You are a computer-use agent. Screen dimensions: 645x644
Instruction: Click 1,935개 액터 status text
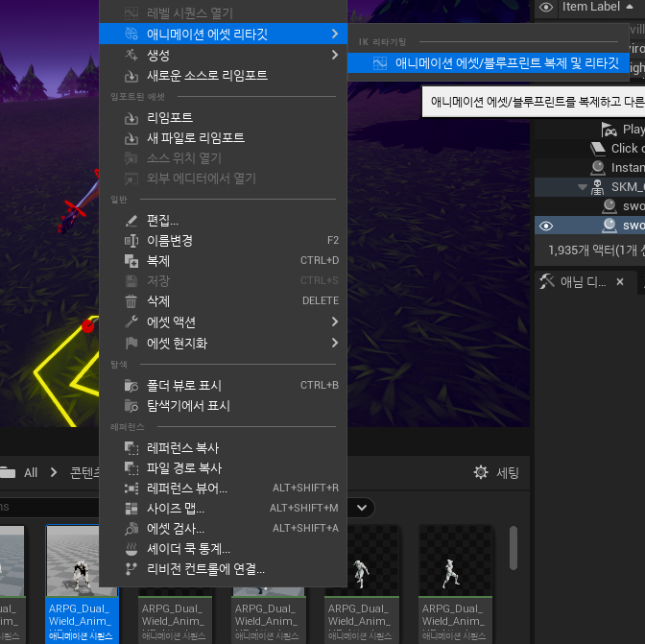pos(596,250)
